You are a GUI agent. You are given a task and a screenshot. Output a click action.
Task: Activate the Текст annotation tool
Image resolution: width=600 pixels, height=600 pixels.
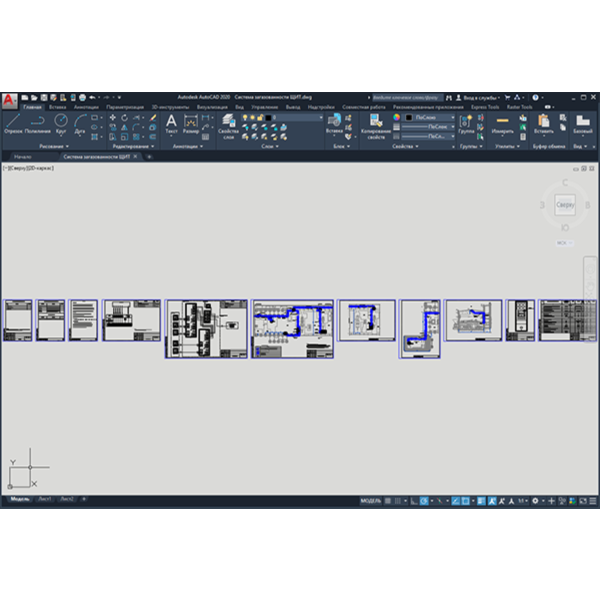pos(171,124)
